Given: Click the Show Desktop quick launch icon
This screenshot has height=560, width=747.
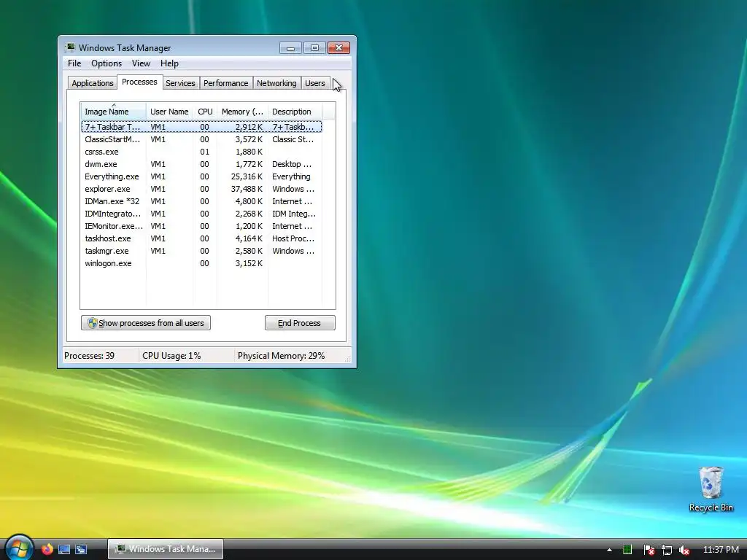Looking at the screenshot, I should pos(64,549).
